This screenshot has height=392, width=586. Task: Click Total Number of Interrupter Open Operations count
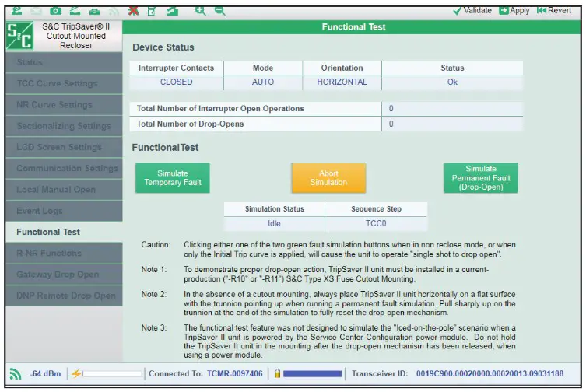click(391, 108)
